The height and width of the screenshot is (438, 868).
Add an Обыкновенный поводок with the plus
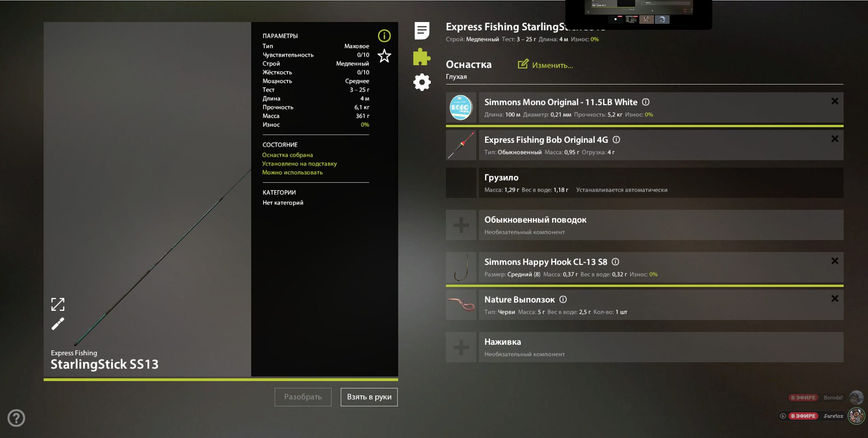(461, 225)
